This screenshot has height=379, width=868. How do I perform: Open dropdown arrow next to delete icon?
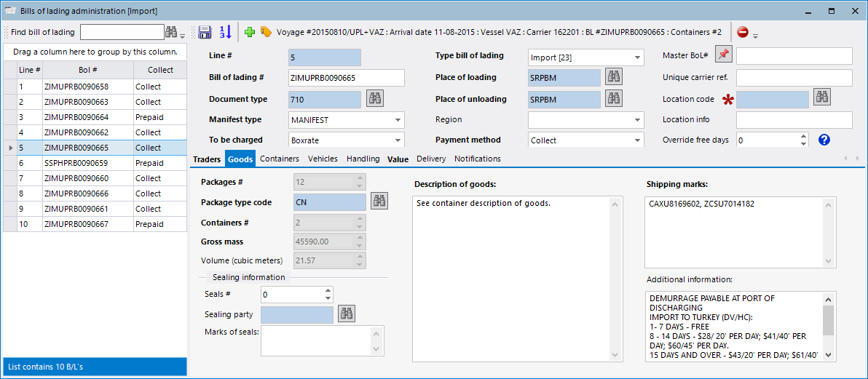755,36
